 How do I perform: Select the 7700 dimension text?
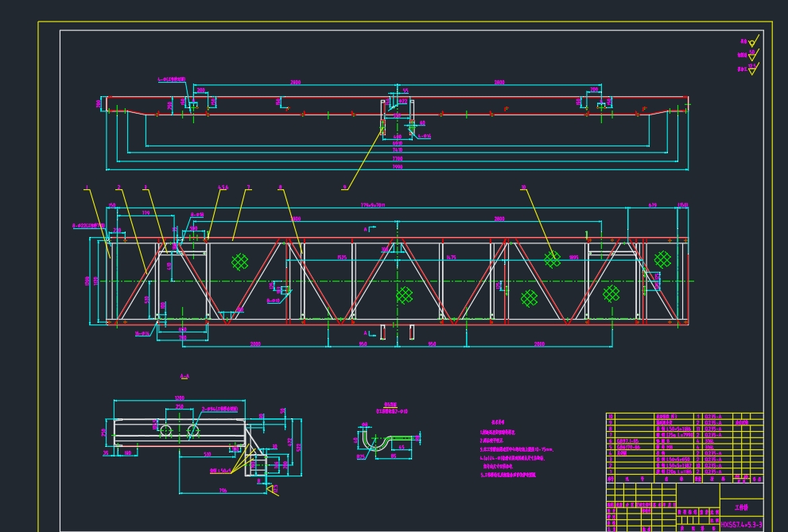(x=398, y=159)
